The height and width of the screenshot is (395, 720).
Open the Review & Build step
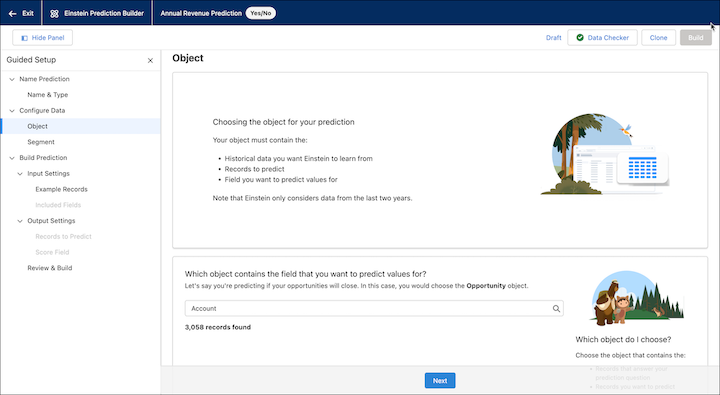tap(50, 268)
